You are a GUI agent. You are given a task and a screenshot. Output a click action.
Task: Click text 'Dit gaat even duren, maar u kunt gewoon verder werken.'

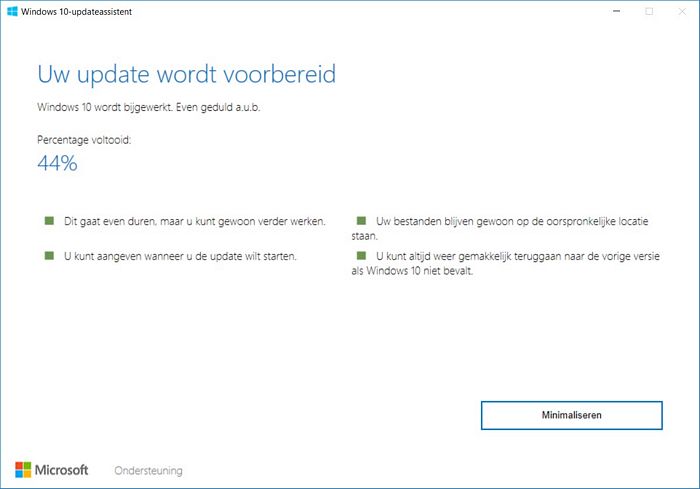195,221
